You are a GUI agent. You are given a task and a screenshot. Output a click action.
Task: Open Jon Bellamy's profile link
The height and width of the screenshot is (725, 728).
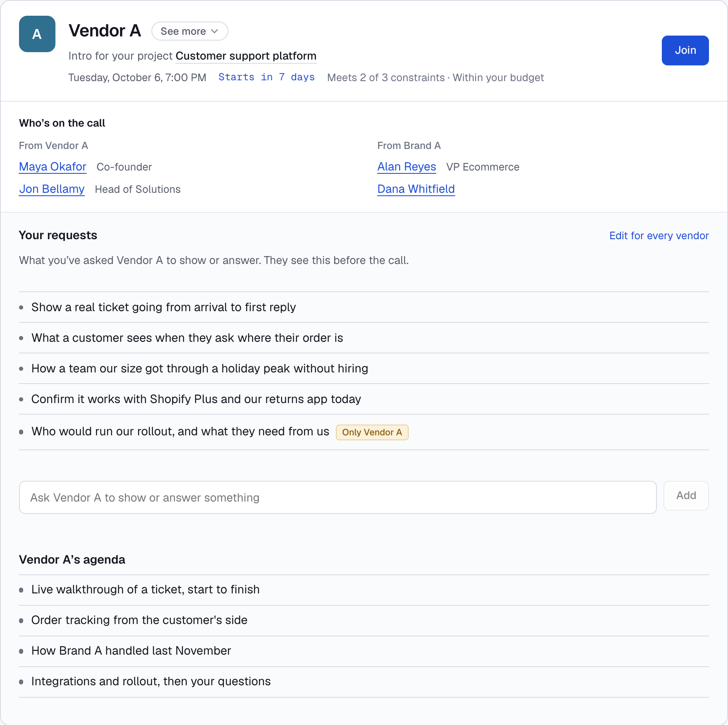point(52,189)
